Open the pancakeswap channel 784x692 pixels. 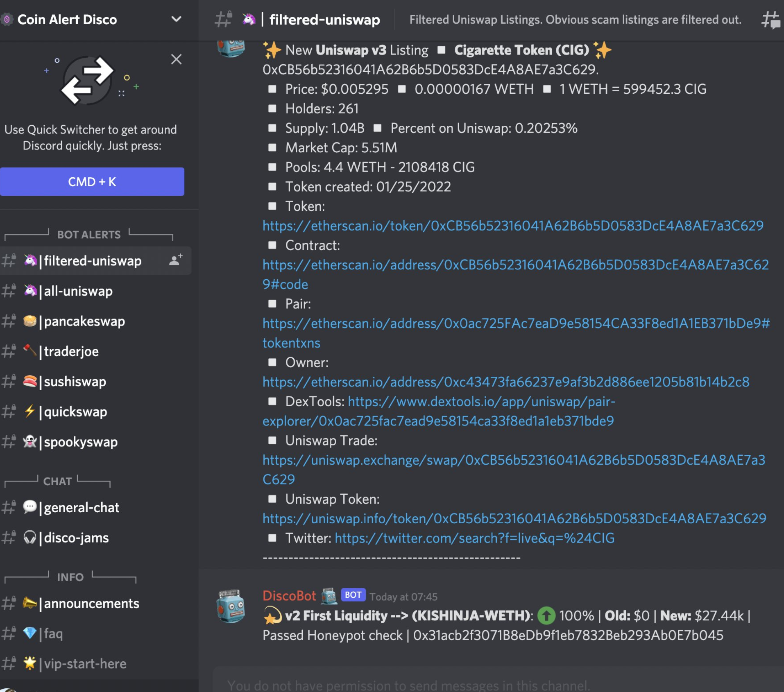pos(95,321)
